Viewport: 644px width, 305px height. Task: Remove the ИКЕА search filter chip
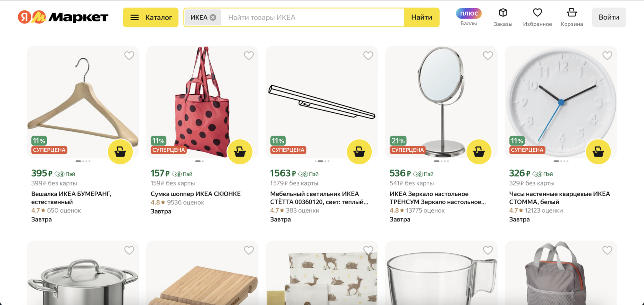click(213, 18)
